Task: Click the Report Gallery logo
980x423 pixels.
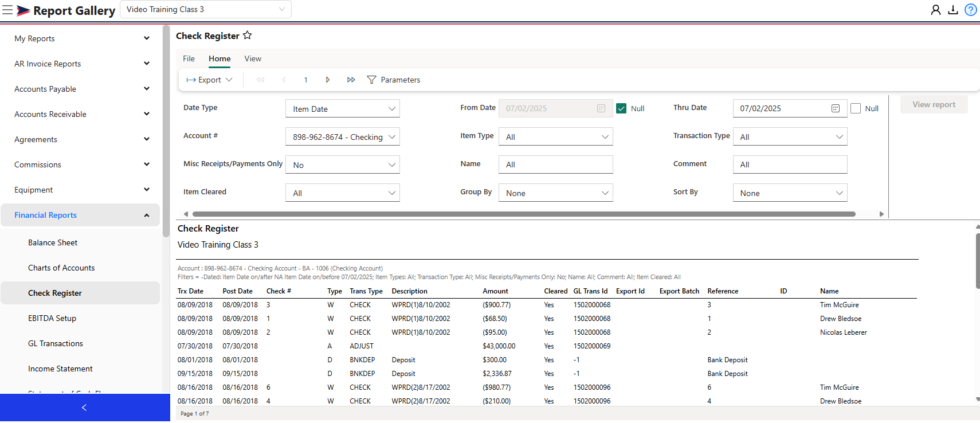Action: click(x=66, y=10)
